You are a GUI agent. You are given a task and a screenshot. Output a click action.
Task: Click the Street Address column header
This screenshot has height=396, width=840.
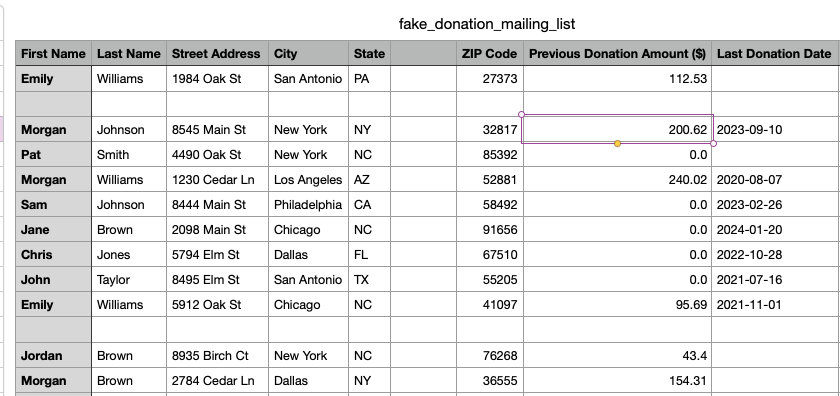coord(218,54)
